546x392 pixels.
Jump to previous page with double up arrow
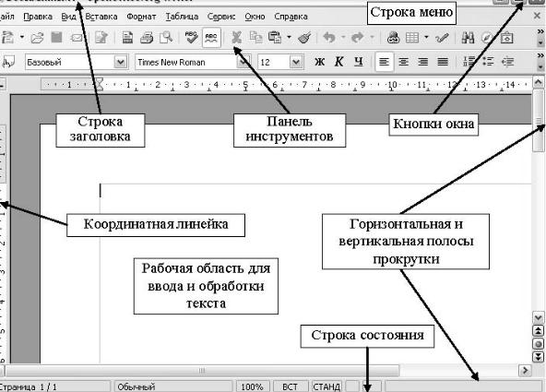[539, 331]
